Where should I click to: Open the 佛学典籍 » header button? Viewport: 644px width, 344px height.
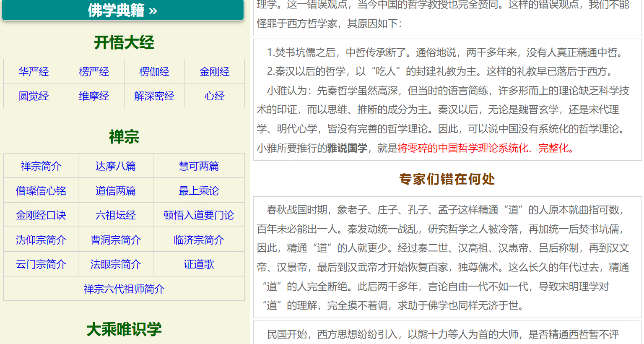coord(122,10)
